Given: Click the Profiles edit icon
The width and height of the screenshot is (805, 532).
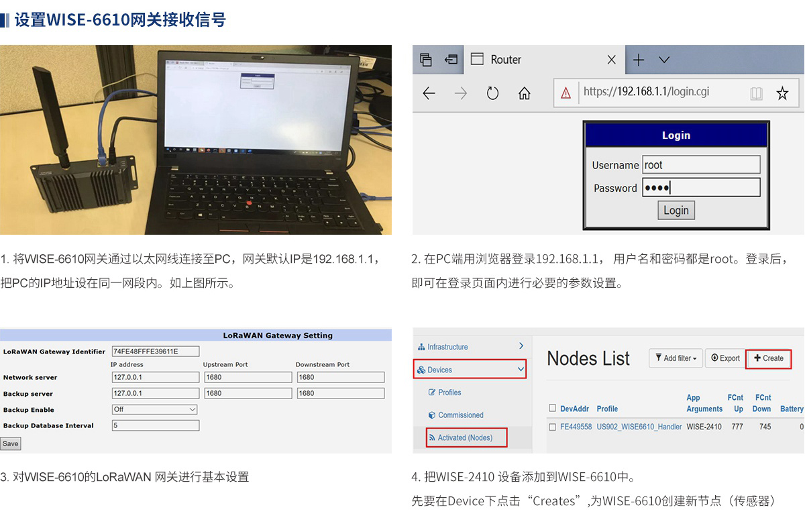Looking at the screenshot, I should 432,392.
